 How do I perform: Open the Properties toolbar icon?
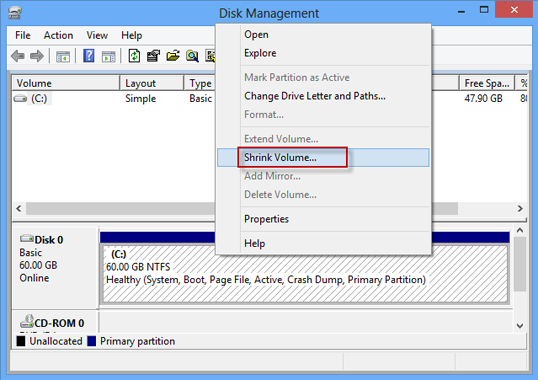click(154, 56)
